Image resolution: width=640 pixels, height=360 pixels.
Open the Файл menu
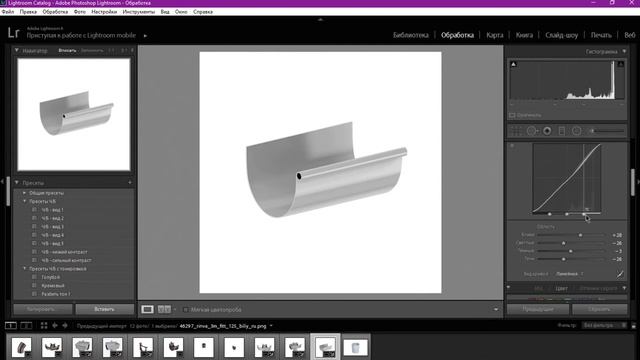8,12
